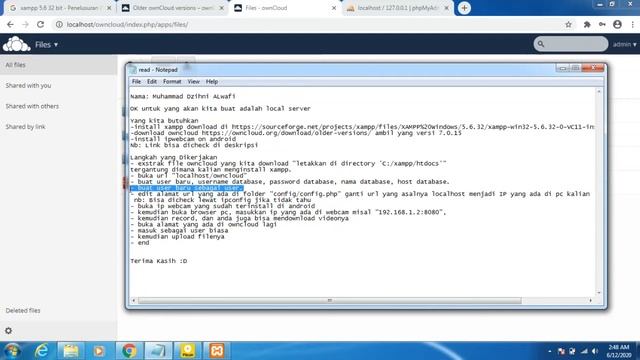Click 'Nama: Muhammad Dzihni ALwafi' line
The width and height of the screenshot is (640, 360).
point(183,96)
